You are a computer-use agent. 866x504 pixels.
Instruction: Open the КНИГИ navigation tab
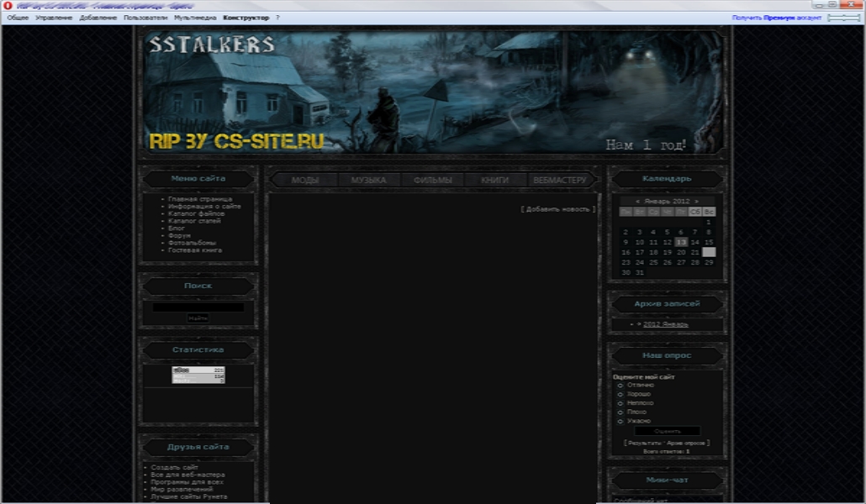(494, 180)
